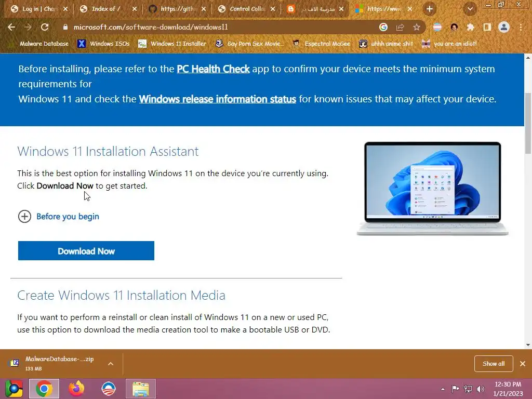
Task: Switch to the Control Colla tab
Action: (x=247, y=9)
